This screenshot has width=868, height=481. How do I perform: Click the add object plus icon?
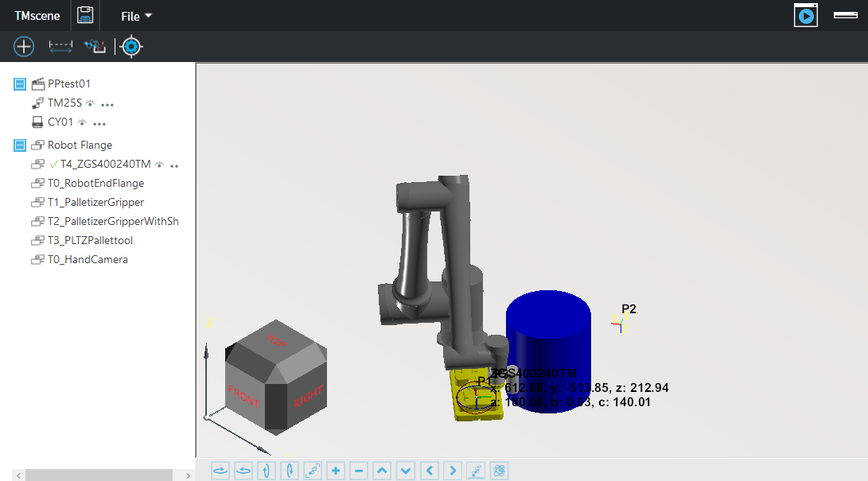24,47
